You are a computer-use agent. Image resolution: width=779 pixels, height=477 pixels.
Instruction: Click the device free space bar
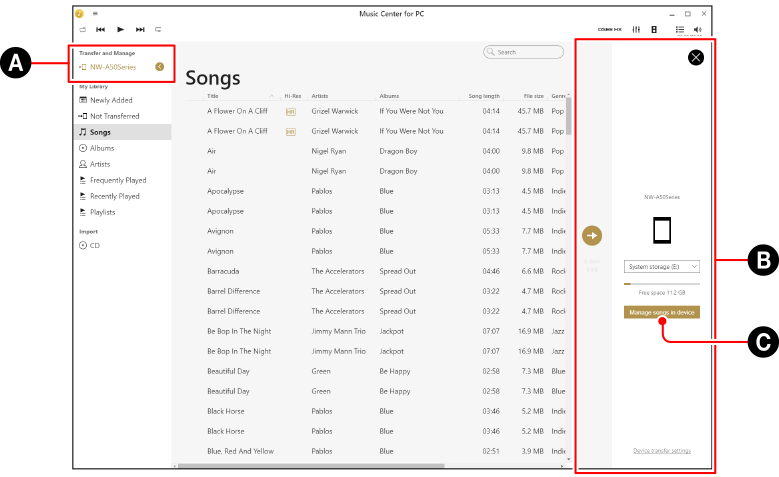[x=662, y=284]
